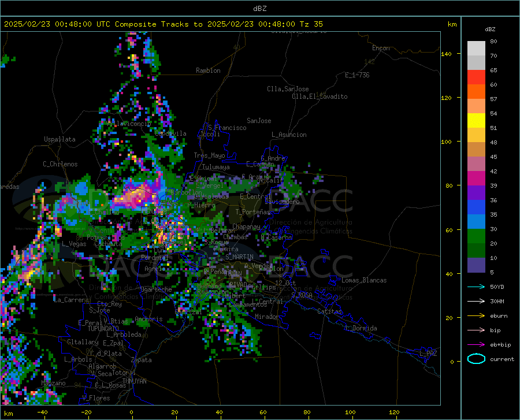Click the Ugarteche place label
Screen dimensions: 520x420
[x=156, y=289]
